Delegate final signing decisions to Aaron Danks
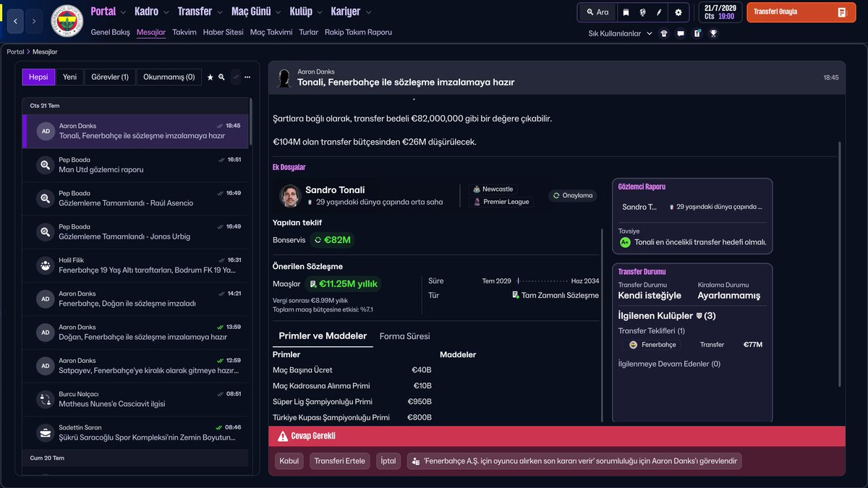Image resolution: width=868 pixels, height=488 pixels. (574, 461)
